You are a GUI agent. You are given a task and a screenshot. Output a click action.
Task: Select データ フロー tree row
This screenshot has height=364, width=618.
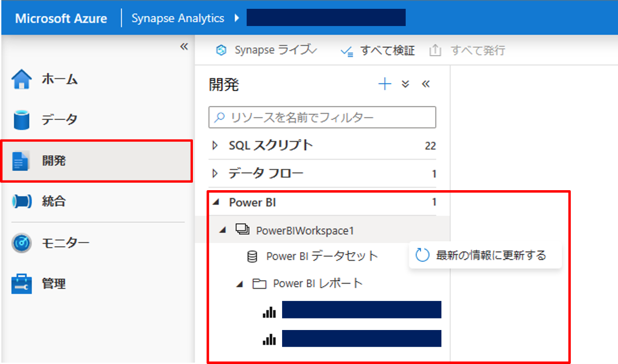322,174
